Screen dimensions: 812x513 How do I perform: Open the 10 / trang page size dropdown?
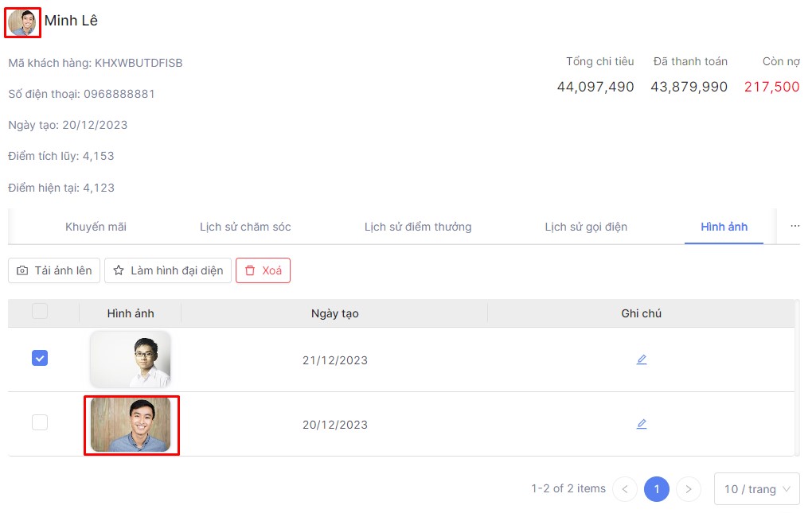click(x=756, y=489)
